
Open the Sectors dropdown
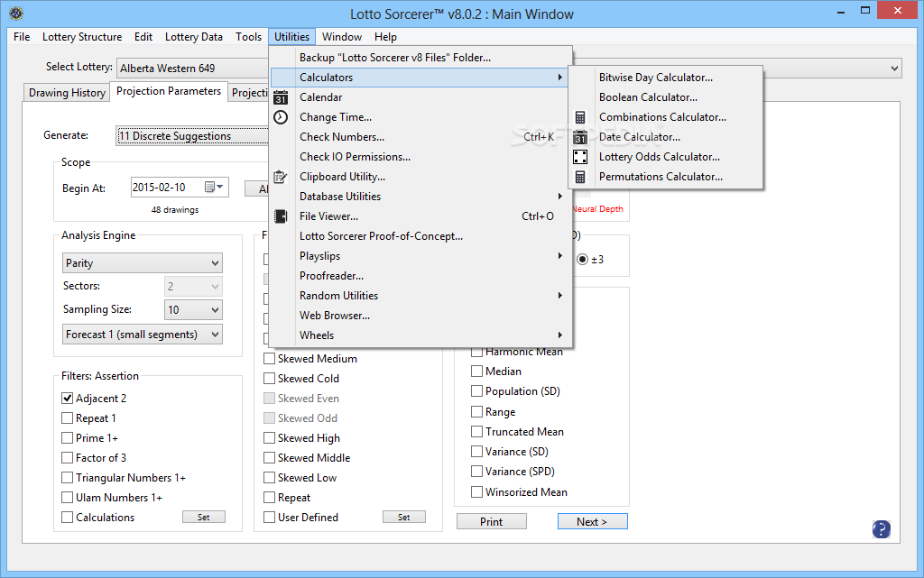193,287
